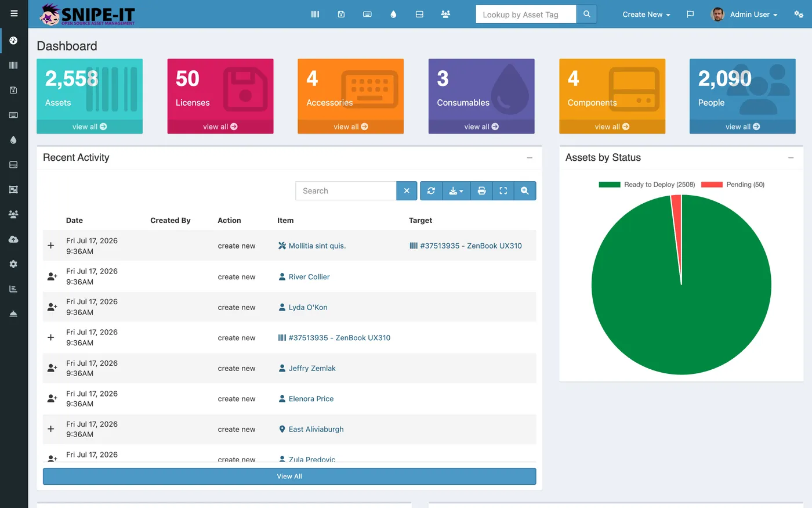Image resolution: width=812 pixels, height=508 pixels.
Task: Open Import cloud upload icon in sidebar
Action: [13, 239]
